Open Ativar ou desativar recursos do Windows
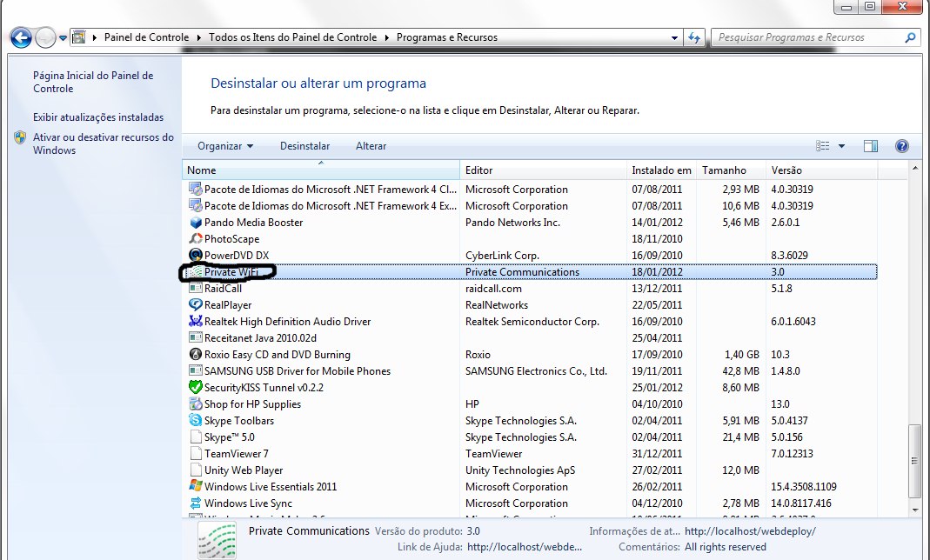930x560 pixels. point(104,143)
